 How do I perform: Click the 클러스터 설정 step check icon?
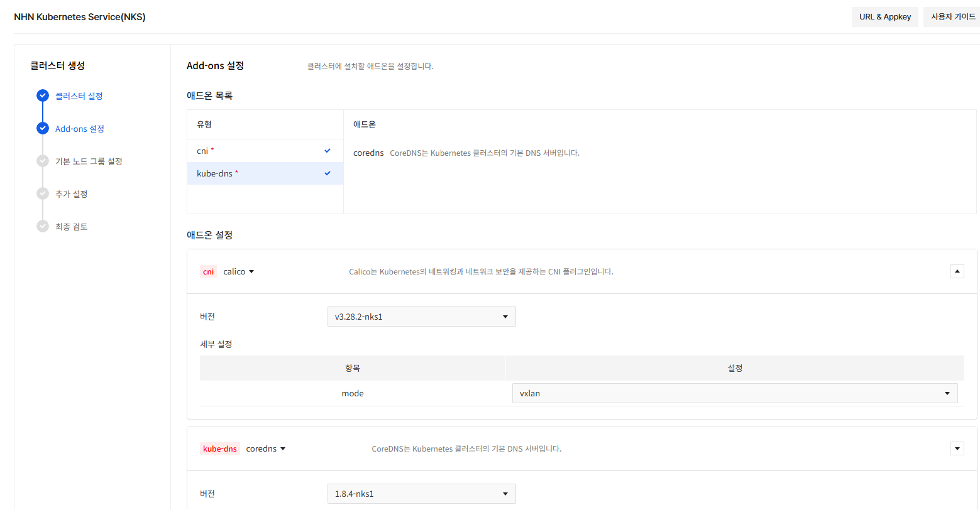(x=43, y=95)
